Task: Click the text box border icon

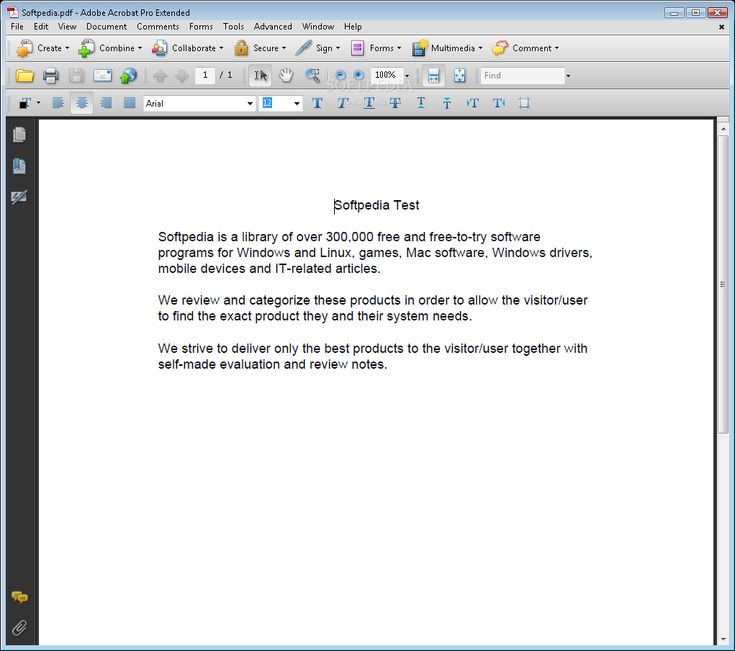Action: click(x=524, y=103)
